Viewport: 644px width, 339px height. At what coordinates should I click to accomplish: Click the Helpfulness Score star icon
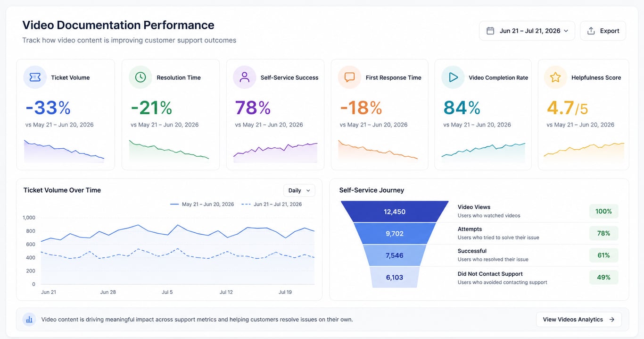click(x=555, y=77)
